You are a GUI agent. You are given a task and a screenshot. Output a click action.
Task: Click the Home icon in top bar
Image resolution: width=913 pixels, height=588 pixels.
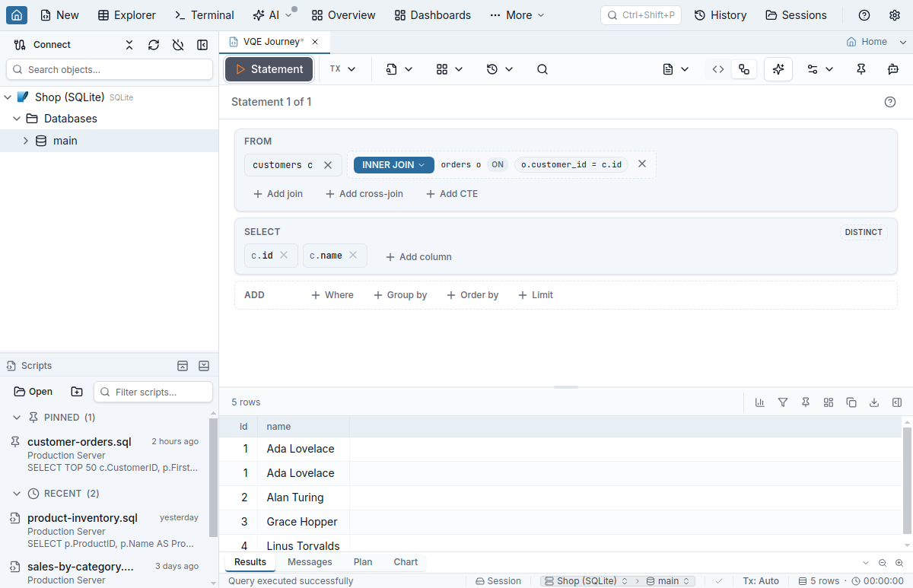click(17, 15)
